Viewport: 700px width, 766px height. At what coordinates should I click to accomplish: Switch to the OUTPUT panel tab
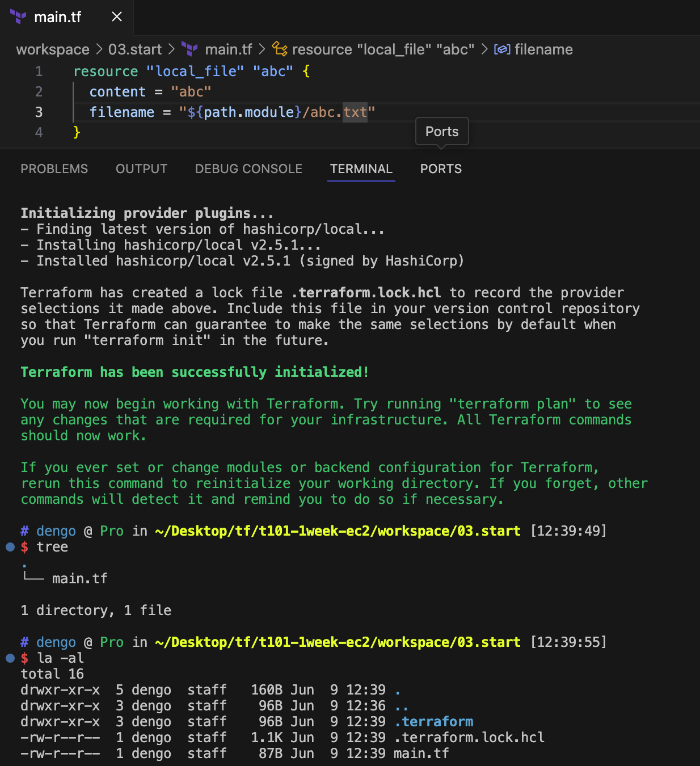[x=142, y=169]
